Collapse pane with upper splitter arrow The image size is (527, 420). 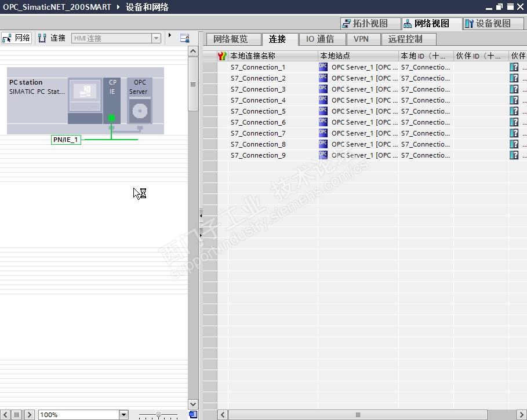pos(201,216)
